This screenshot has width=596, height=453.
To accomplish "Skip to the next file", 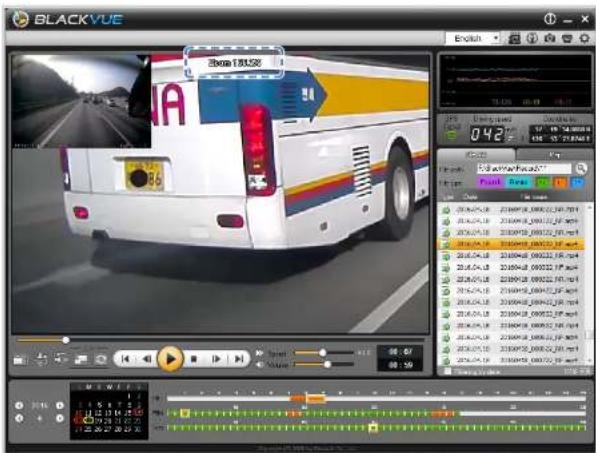I will point(239,359).
